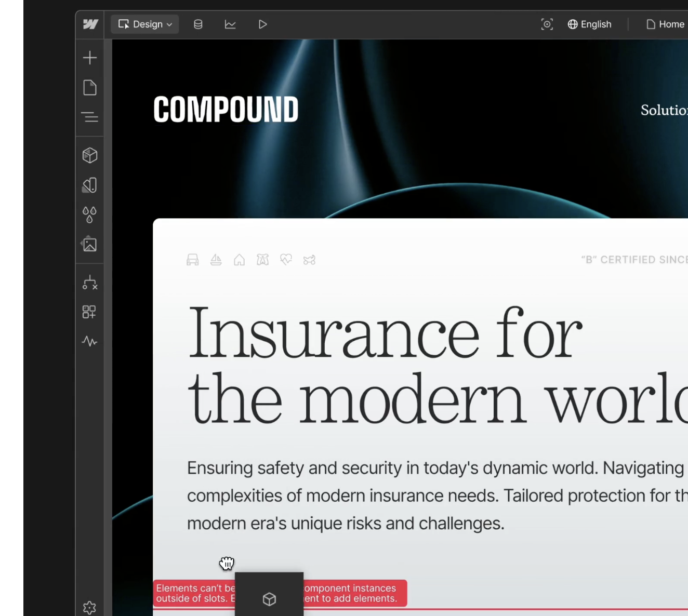Select the heart health insurance icon
The image size is (688, 616).
286,260
